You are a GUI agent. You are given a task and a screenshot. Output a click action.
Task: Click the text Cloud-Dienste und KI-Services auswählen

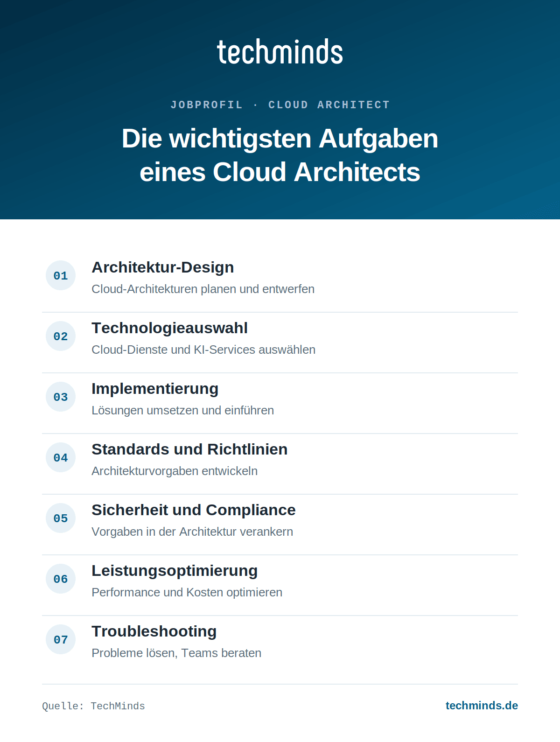pyautogui.click(x=203, y=350)
